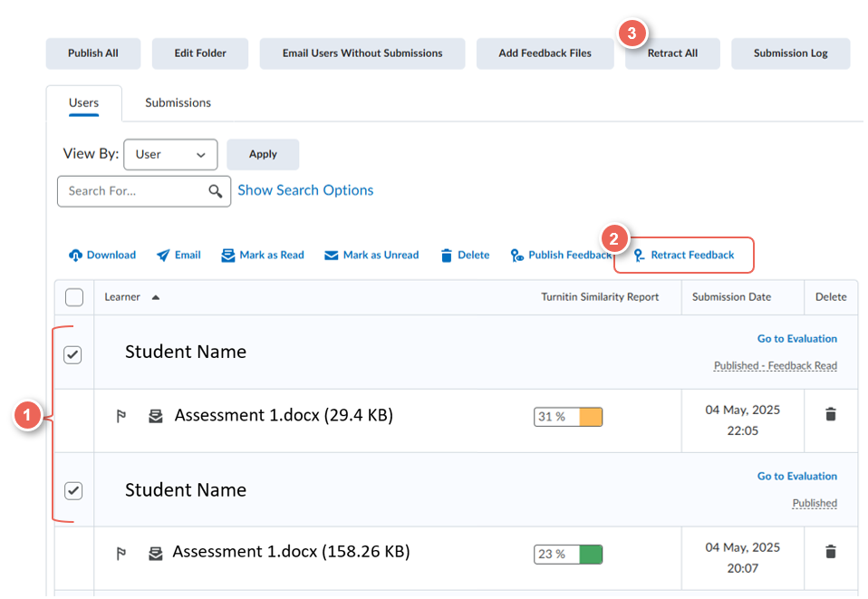Click the 04 May, 2025 22:05 date
This screenshot has height=599, width=868.
click(742, 420)
